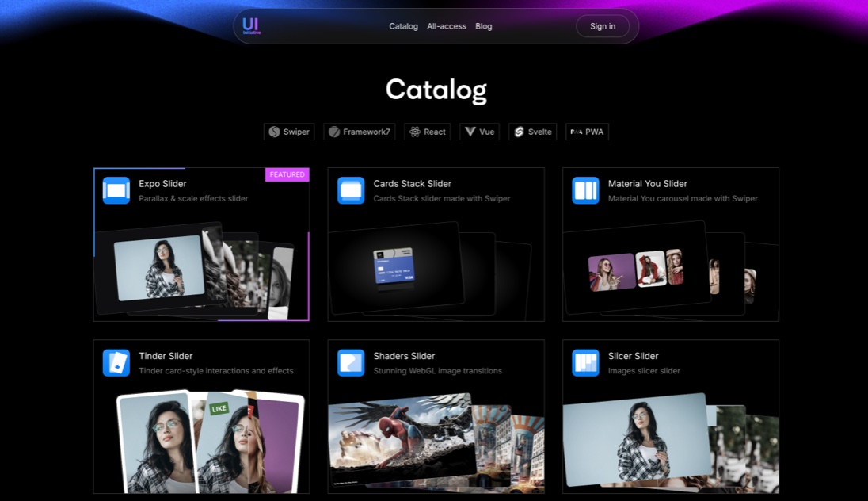Open the Expo Slider preview image

pos(158,268)
